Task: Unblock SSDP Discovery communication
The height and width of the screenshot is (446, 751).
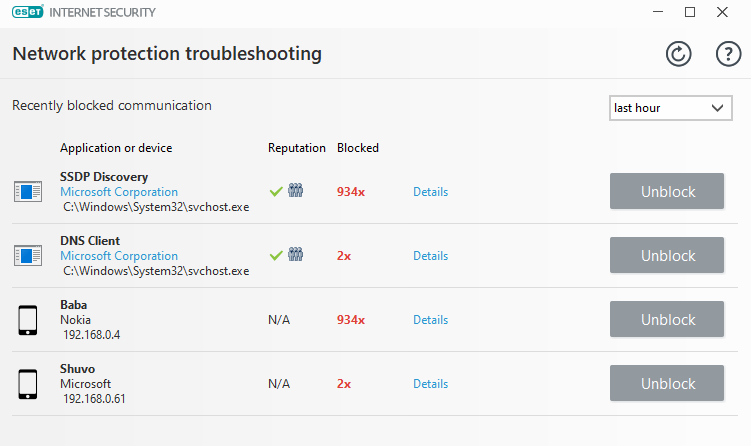Action: pyautogui.click(x=667, y=192)
